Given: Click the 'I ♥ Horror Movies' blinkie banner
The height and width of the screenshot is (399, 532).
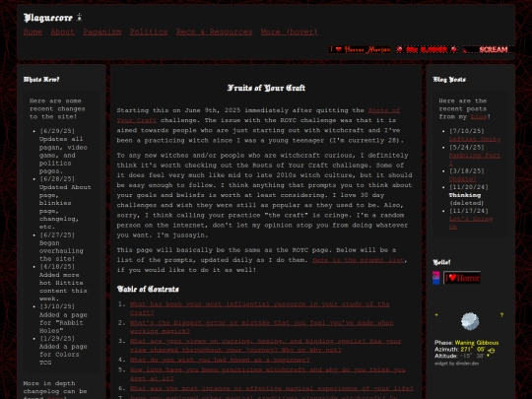Looking at the screenshot, I should tap(360, 49).
